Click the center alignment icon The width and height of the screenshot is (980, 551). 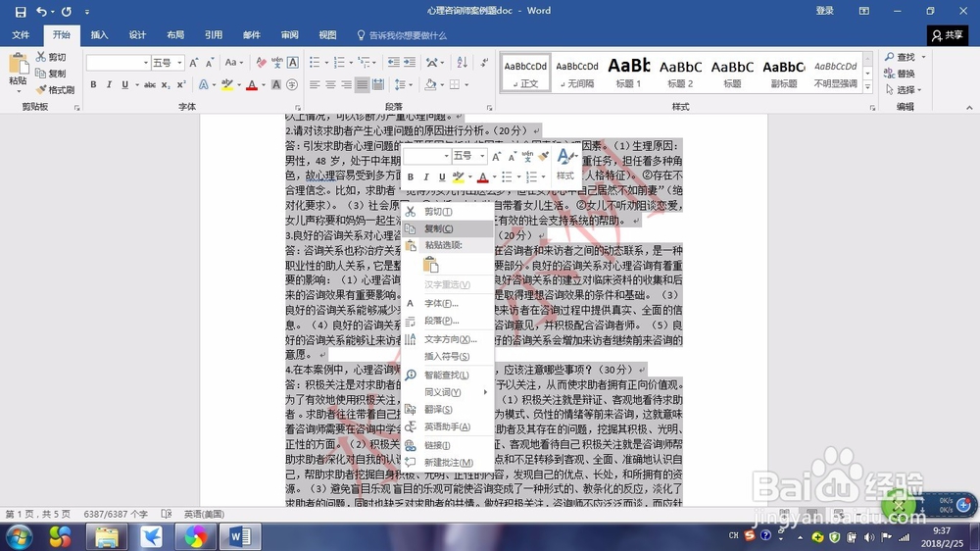click(330, 84)
